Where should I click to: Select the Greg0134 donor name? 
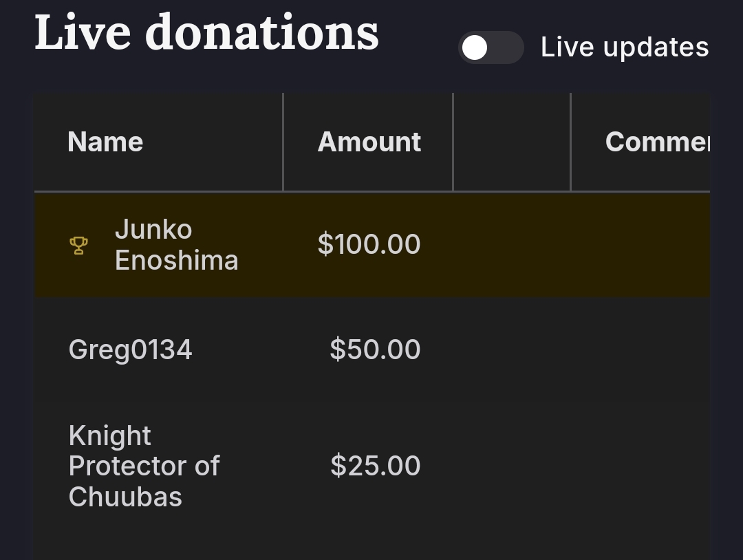click(x=130, y=349)
